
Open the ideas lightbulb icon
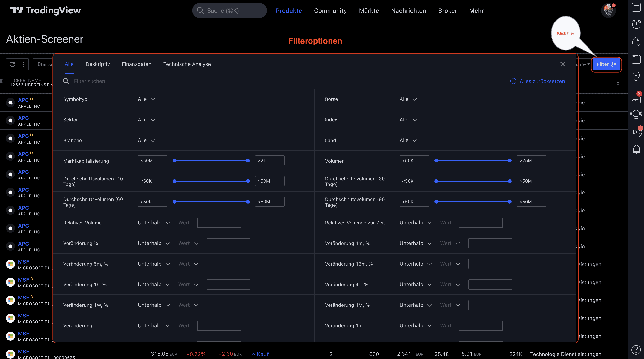pos(636,76)
